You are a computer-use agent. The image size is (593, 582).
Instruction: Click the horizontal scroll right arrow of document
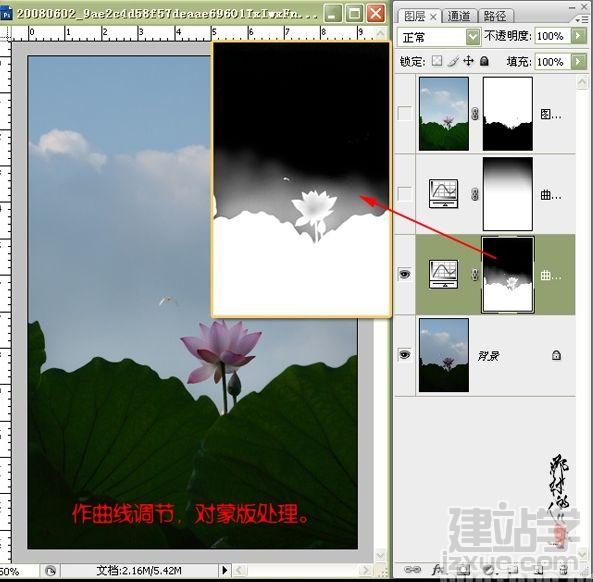coord(365,570)
